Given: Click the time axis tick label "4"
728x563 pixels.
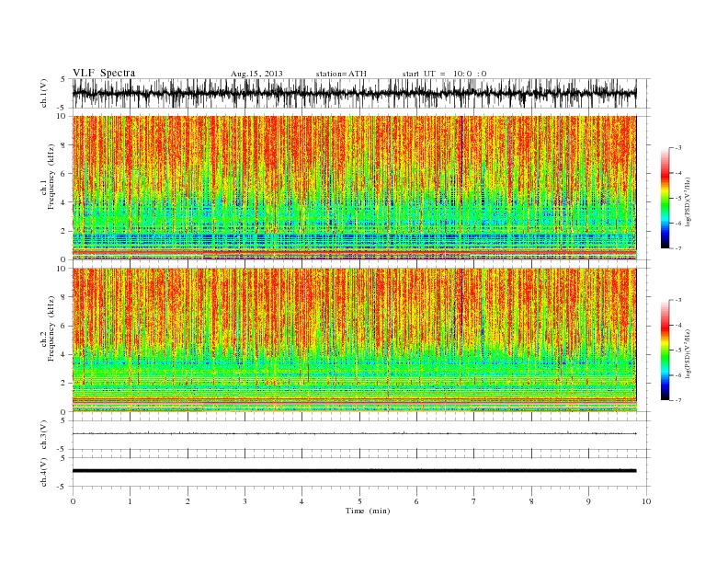Looking at the screenshot, I should (x=301, y=501).
